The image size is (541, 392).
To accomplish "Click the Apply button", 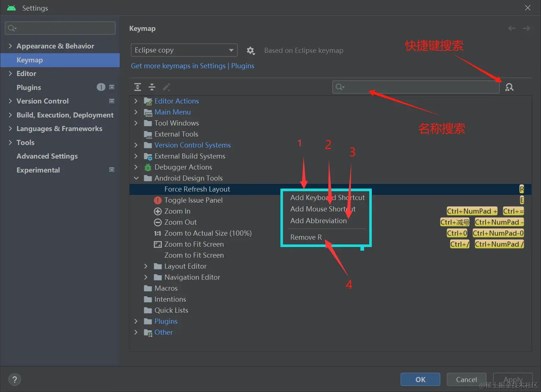I will 513,380.
